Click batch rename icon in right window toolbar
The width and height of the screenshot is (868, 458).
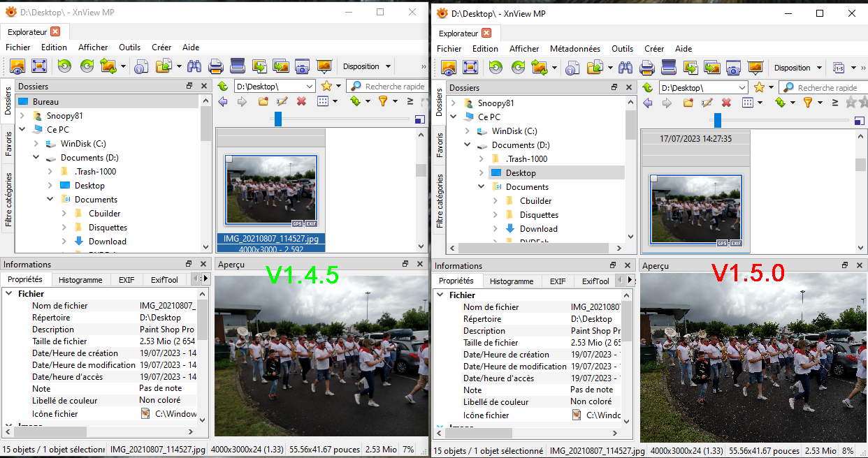coord(839,68)
